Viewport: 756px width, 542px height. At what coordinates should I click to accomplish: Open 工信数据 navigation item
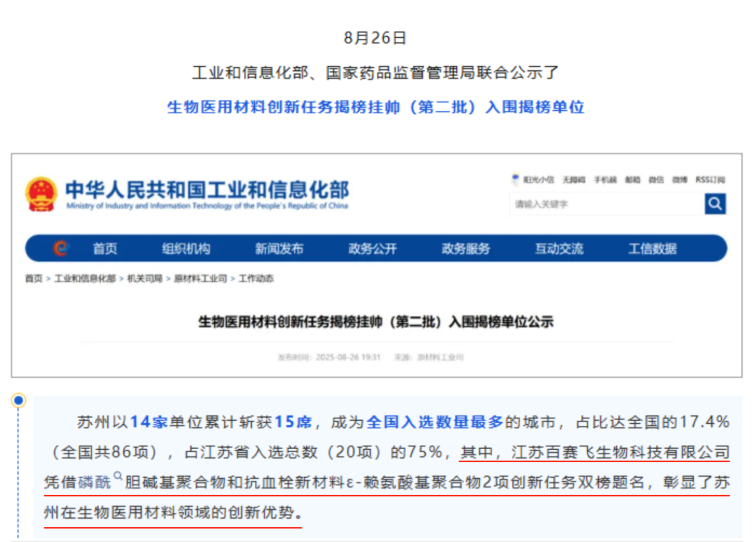point(652,249)
